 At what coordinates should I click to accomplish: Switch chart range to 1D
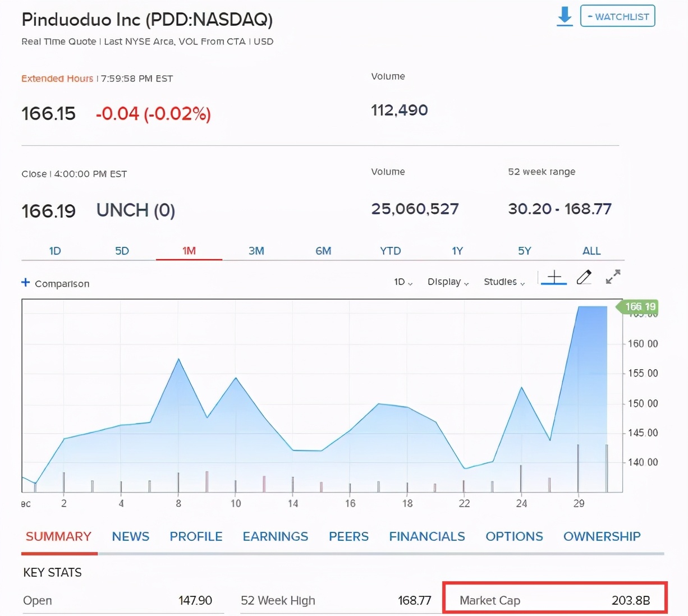point(55,251)
